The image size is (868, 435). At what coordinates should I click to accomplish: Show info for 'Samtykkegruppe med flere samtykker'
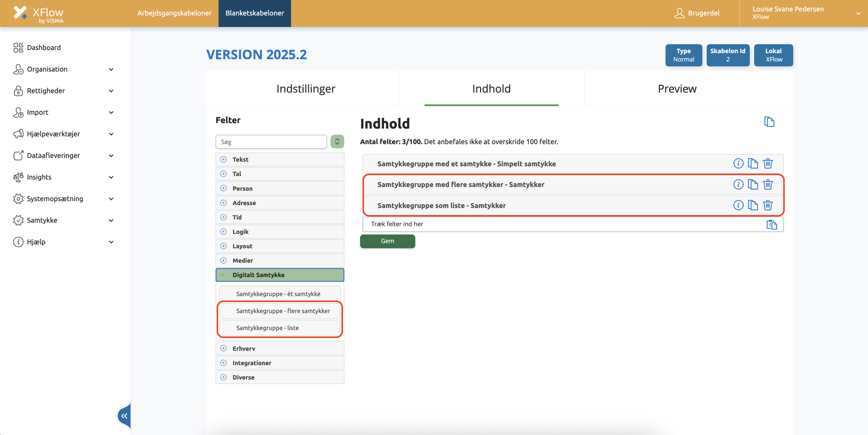coord(738,184)
